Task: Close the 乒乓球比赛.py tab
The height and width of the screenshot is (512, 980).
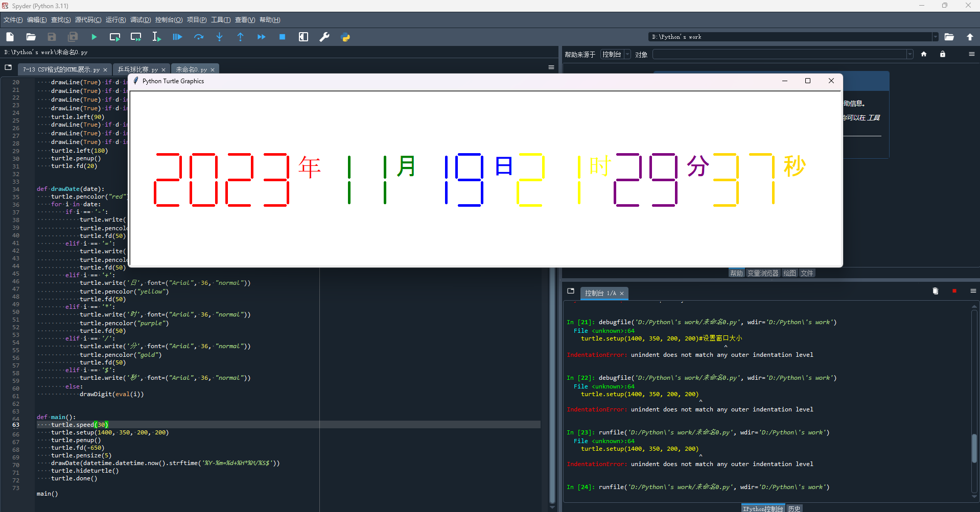Action: tap(164, 70)
